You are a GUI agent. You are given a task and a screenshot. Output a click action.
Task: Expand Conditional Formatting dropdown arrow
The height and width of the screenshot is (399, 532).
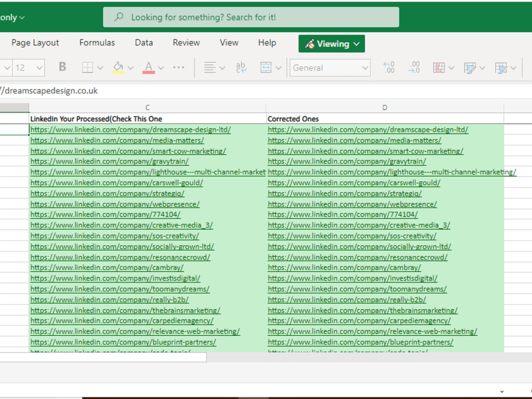coord(451,68)
